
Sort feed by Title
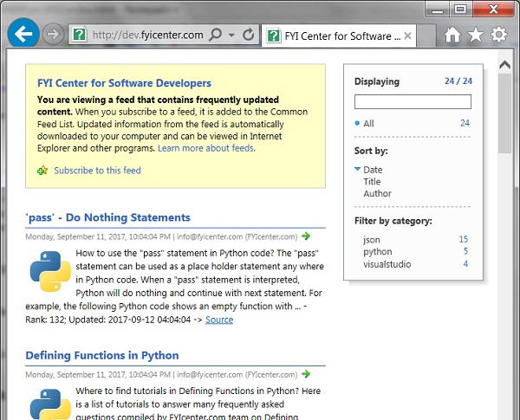[372, 182]
